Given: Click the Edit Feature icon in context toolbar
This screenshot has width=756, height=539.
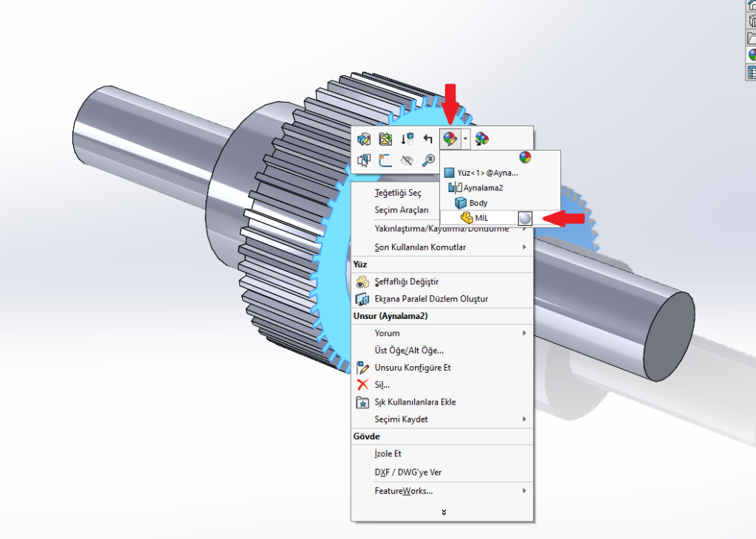Looking at the screenshot, I should [363, 138].
